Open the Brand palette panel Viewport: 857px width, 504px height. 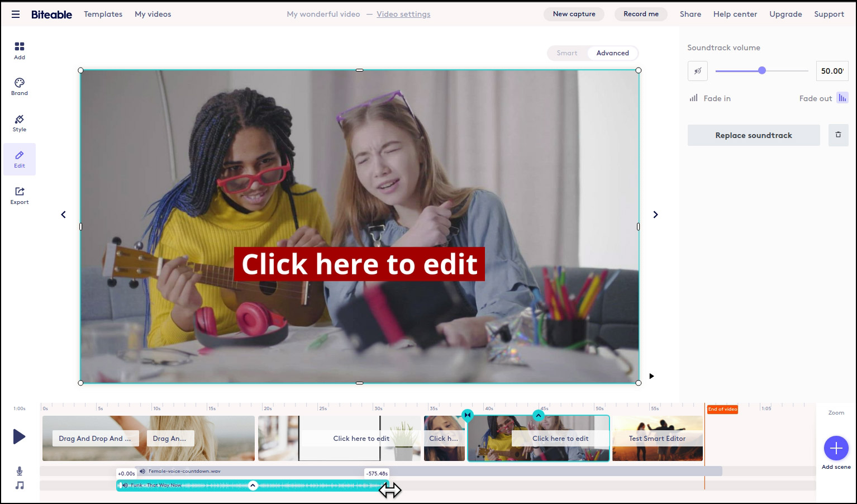(20, 87)
